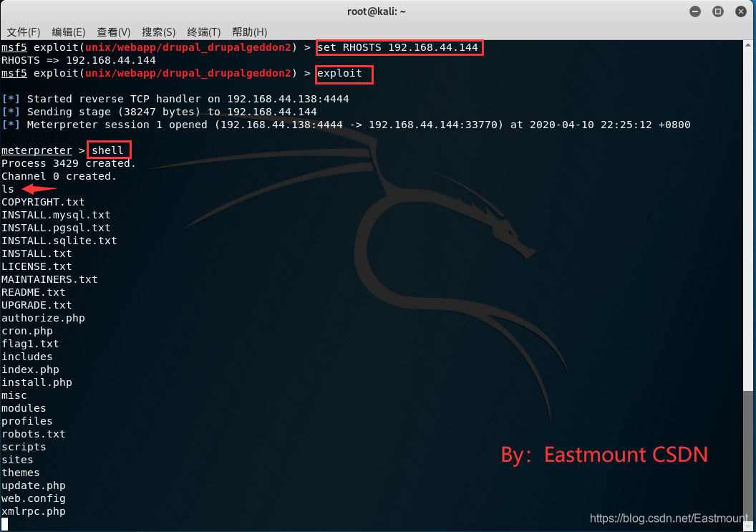
Task: Click the 'exploit' command text
Action: [x=339, y=73]
